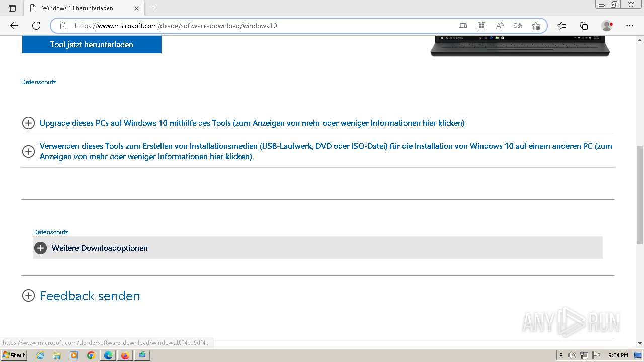Click the laptop product image
644x362 pixels.
click(x=520, y=46)
